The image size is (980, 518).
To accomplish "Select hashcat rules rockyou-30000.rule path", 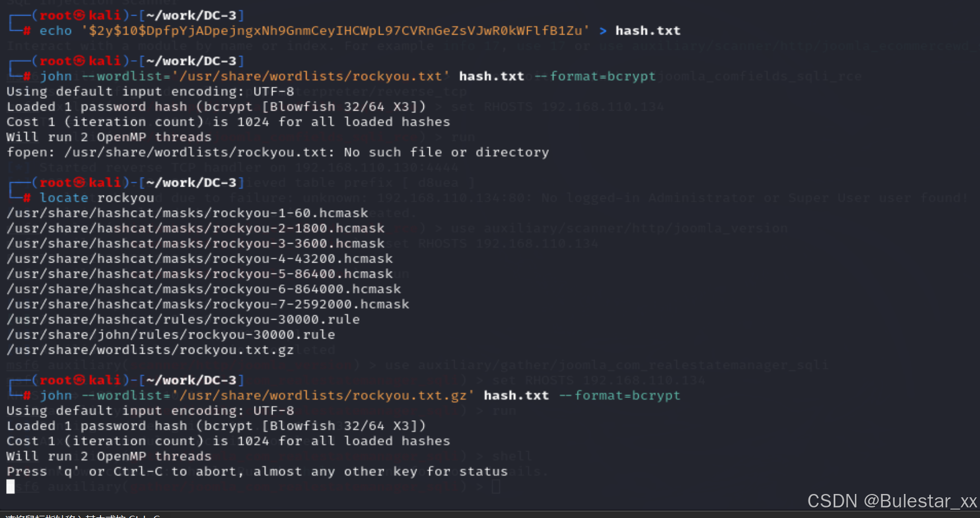I will coord(183,320).
